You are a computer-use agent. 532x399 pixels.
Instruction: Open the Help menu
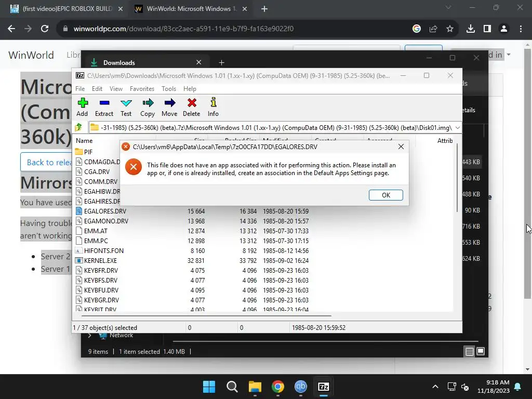pos(190,88)
